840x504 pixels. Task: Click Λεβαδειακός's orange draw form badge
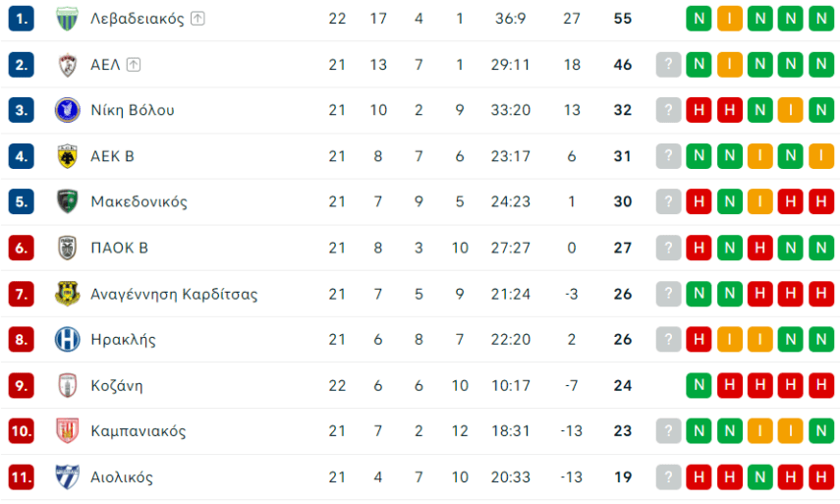pos(730,19)
